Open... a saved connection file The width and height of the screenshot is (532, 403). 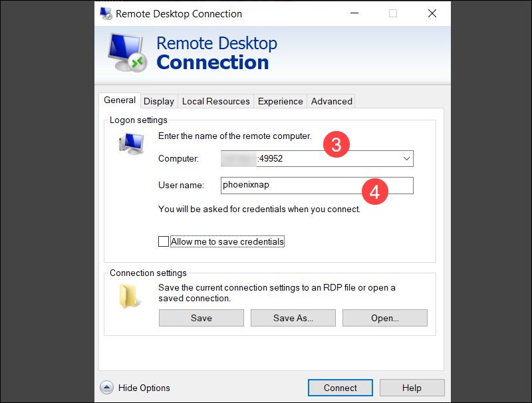[385, 318]
